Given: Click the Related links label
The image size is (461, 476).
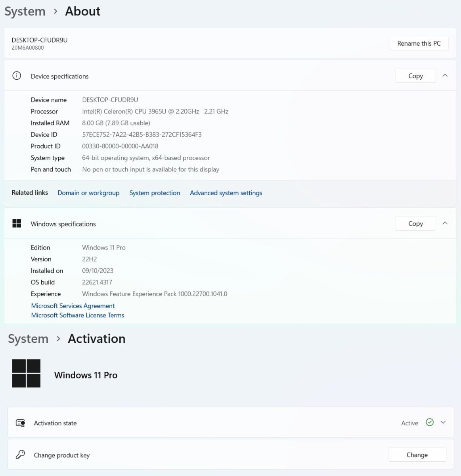Looking at the screenshot, I should [x=30, y=192].
